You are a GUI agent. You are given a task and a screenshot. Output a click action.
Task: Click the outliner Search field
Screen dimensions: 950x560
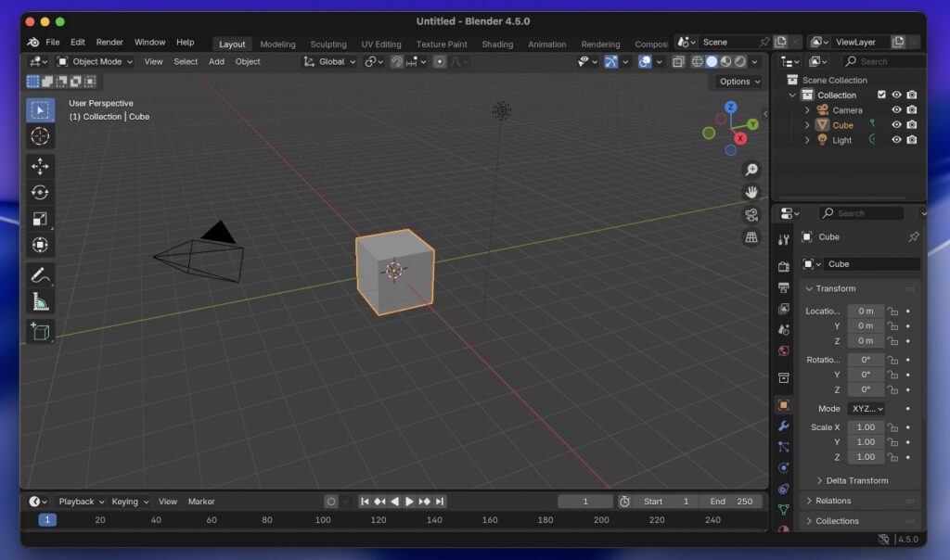coord(883,62)
